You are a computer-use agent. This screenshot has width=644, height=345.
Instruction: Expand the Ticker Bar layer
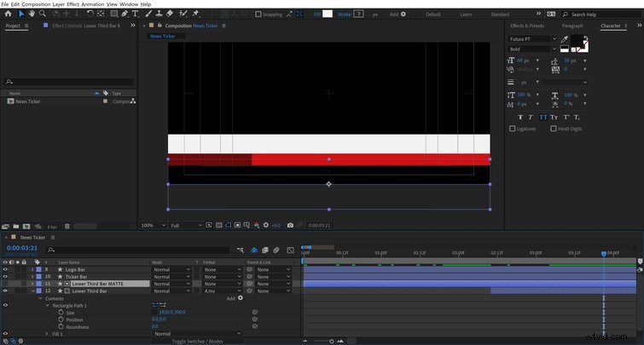pyautogui.click(x=32, y=277)
